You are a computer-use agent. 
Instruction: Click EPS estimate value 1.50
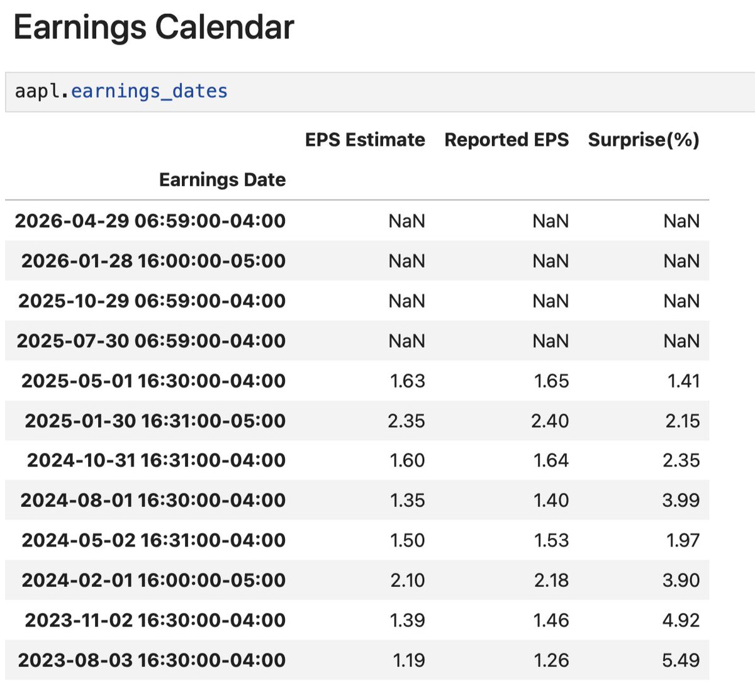click(x=408, y=540)
